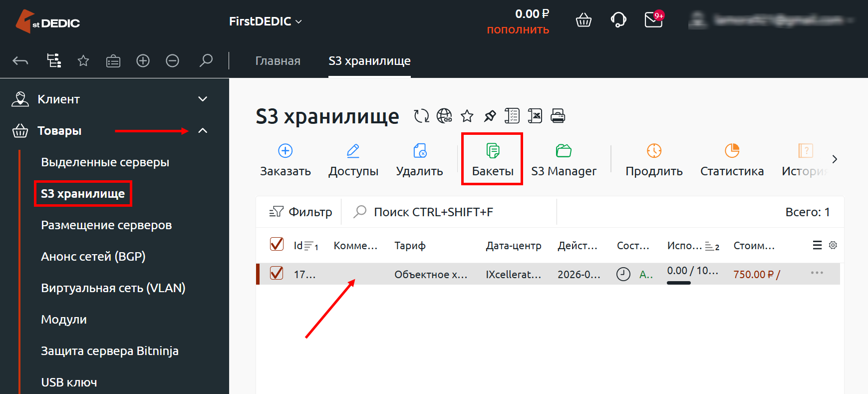
Task: Click the Excel export icon
Action: click(x=535, y=116)
